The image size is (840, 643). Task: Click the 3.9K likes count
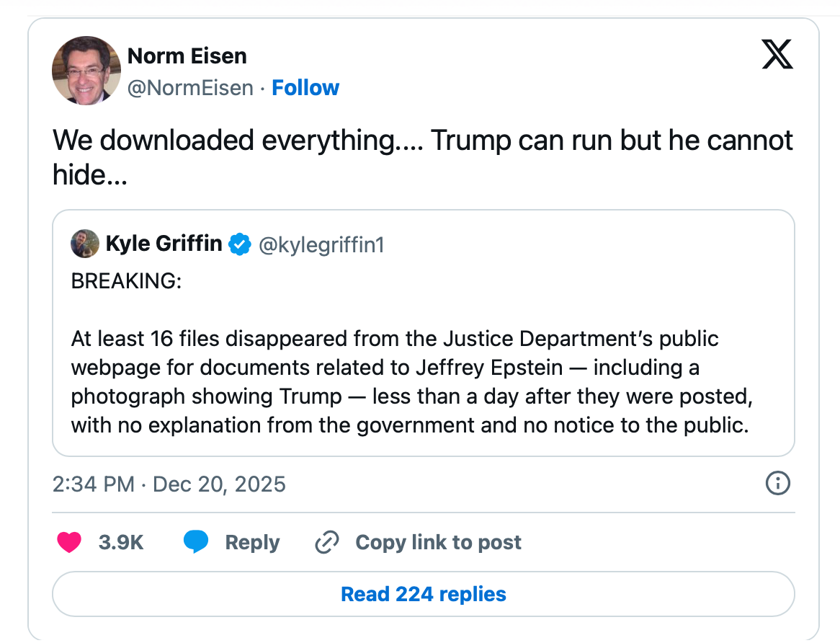pyautogui.click(x=121, y=542)
